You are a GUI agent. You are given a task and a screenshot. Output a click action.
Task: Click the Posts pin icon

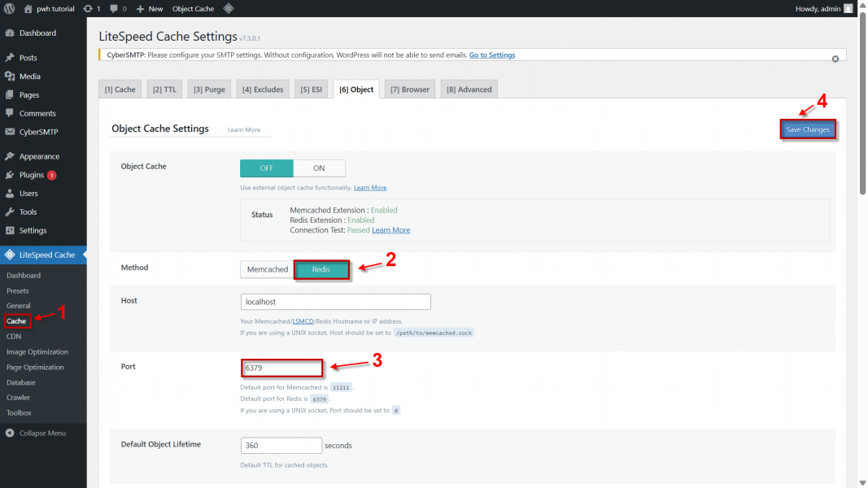coord(10,58)
